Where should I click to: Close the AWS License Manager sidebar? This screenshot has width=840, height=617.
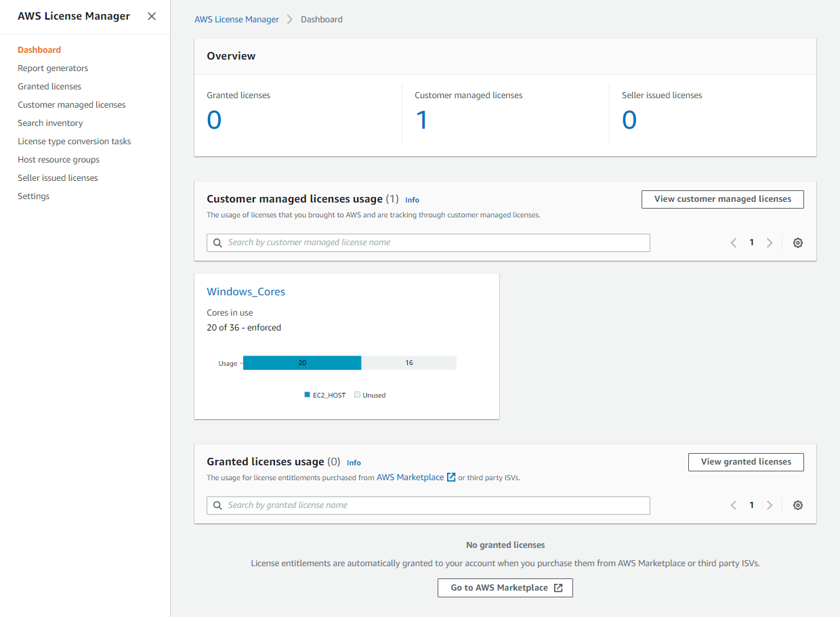pos(152,16)
